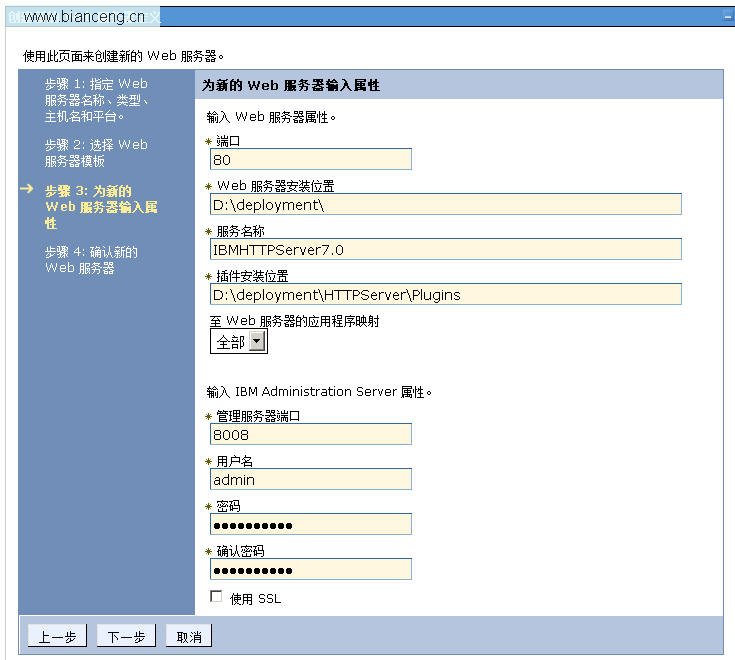Viewport: 735px width, 660px height.
Task: Click the 密码 password field
Action: point(311,525)
